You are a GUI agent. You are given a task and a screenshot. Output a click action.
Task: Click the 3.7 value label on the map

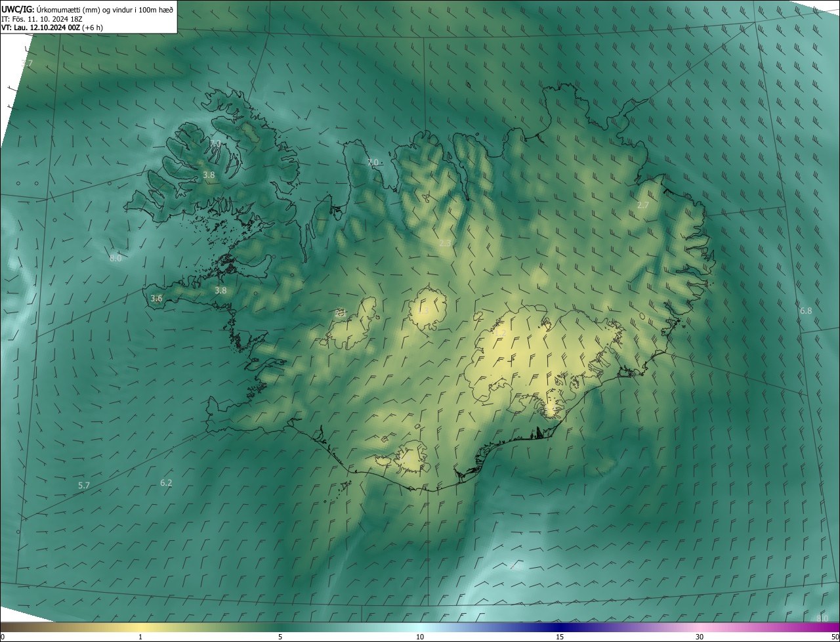tap(27, 63)
